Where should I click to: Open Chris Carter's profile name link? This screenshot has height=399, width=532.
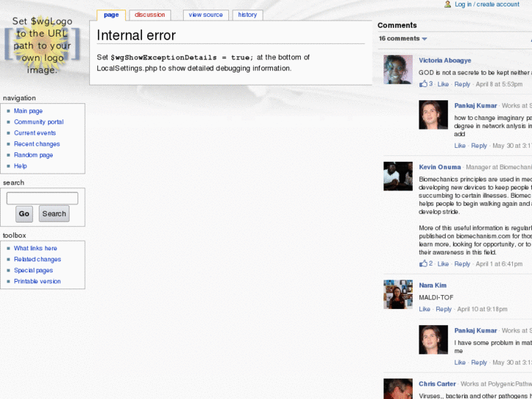[437, 384]
